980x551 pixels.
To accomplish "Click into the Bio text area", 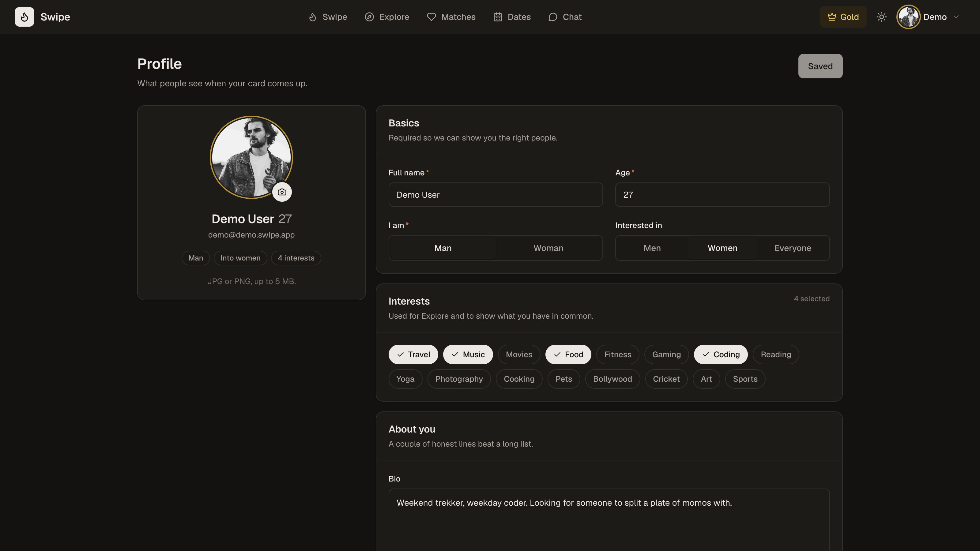I will tap(609, 520).
